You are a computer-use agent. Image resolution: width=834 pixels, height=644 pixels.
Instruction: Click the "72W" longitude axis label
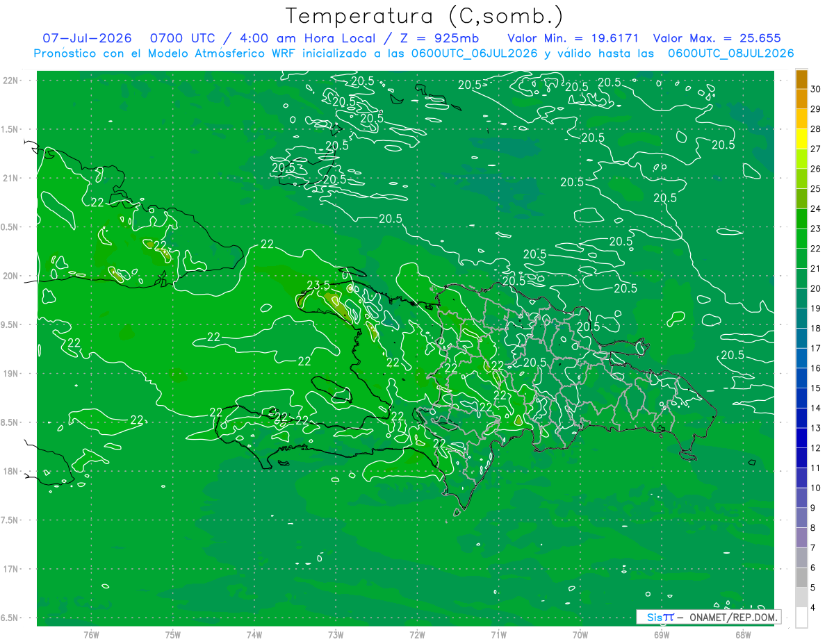(x=417, y=634)
